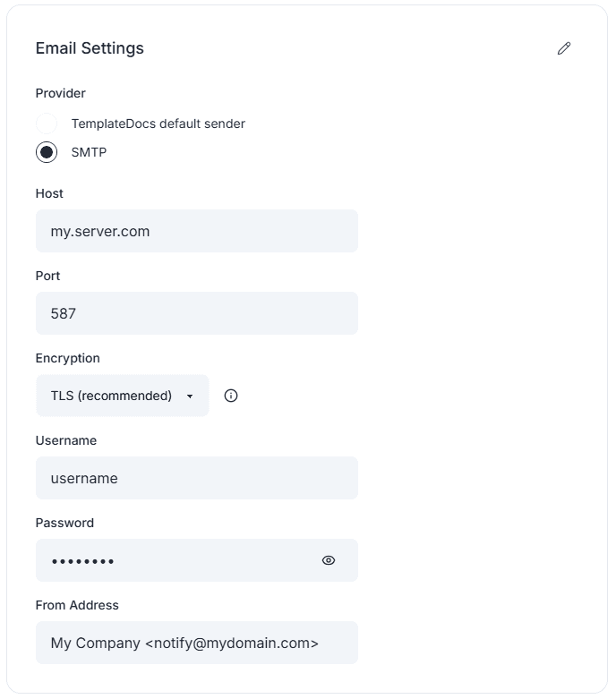Click into the Username input field
The height and width of the screenshot is (699, 616).
197,478
